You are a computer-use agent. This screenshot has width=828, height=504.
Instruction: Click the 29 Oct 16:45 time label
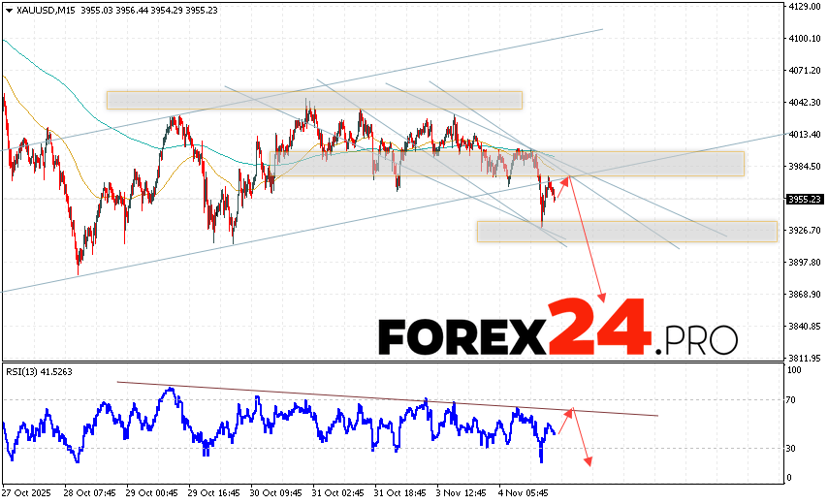214,493
